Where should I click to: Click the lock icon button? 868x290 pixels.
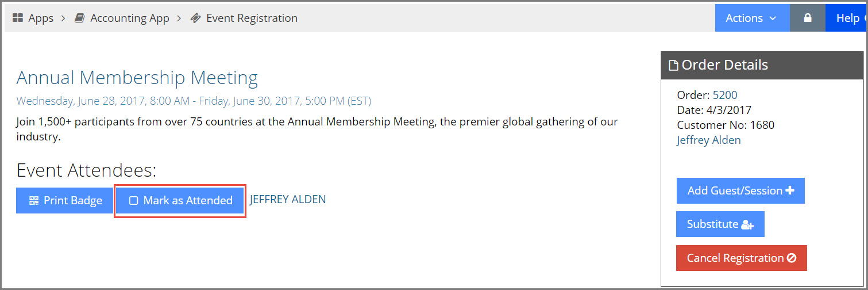(x=808, y=18)
